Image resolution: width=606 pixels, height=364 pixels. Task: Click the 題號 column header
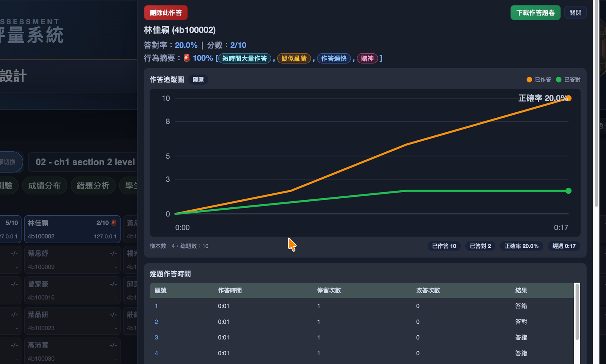coord(161,290)
